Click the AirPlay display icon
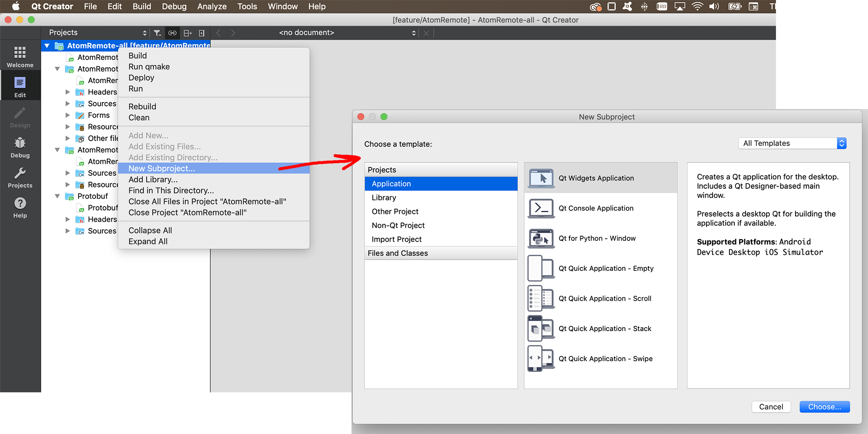This screenshot has height=434, width=868. pos(680,7)
